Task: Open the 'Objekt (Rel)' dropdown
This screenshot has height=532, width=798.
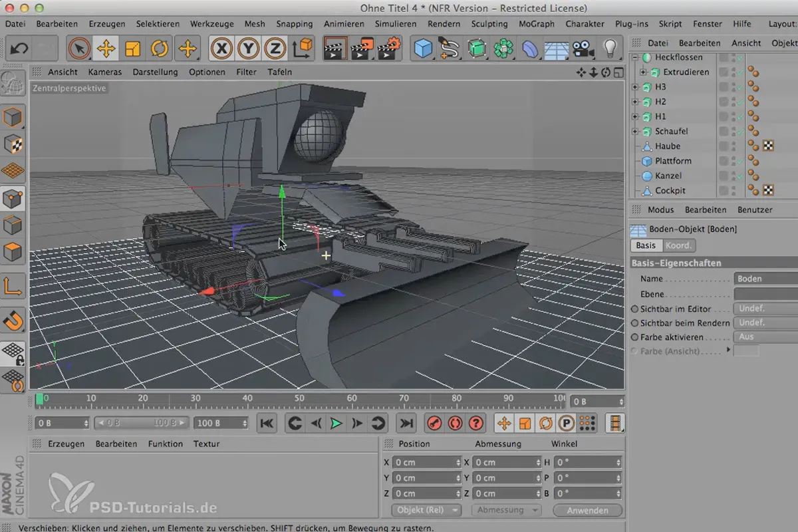Action: (x=427, y=510)
